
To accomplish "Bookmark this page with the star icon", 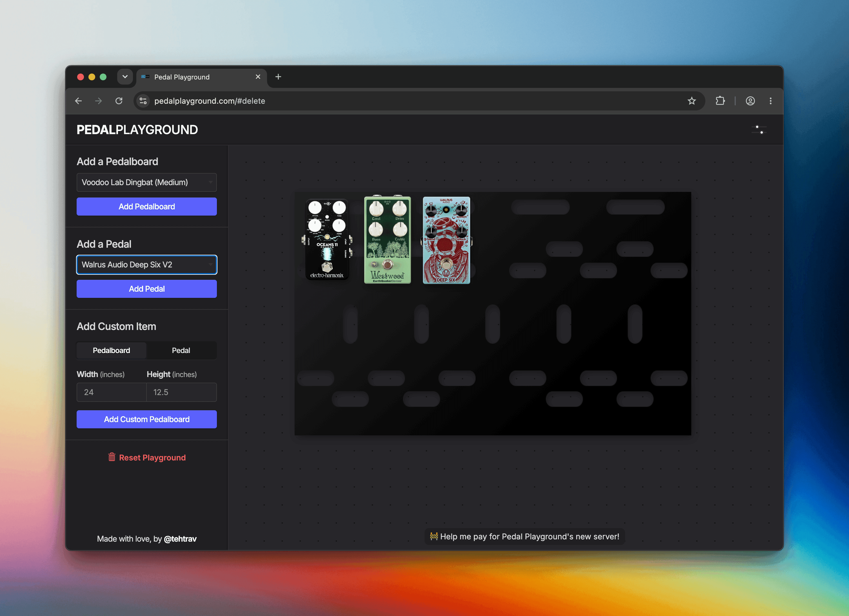I will pos(692,101).
